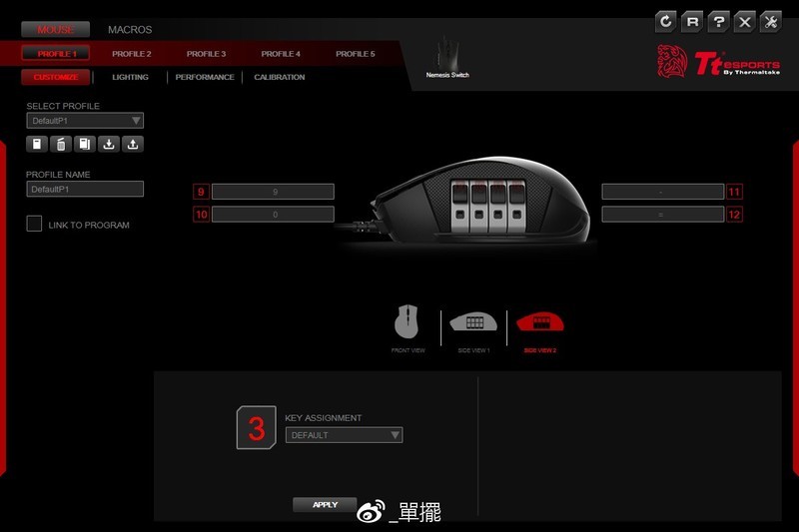799x532 pixels.
Task: Open help with the question mark icon
Action: pyautogui.click(x=718, y=22)
